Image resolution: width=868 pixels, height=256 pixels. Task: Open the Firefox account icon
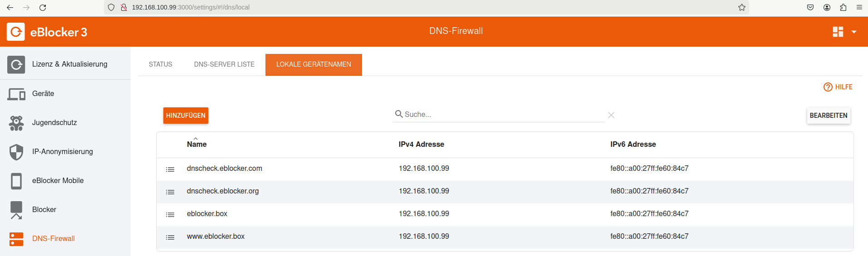pos(827,7)
